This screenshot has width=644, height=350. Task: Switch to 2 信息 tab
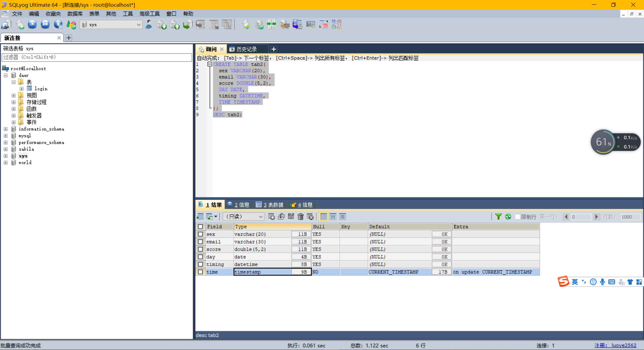pyautogui.click(x=238, y=205)
